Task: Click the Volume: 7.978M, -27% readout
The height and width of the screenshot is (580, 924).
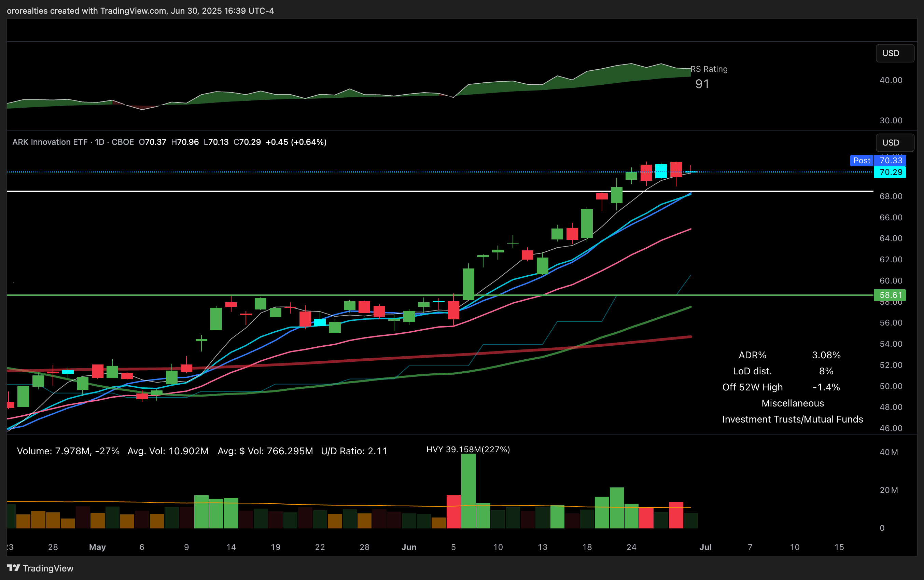Action: click(x=68, y=451)
